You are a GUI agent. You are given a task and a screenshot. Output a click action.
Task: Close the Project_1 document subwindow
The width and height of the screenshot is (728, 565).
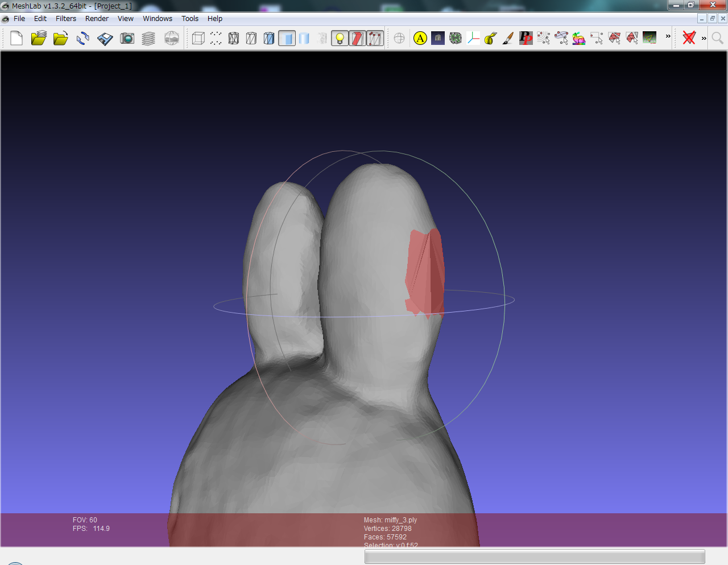coord(723,19)
